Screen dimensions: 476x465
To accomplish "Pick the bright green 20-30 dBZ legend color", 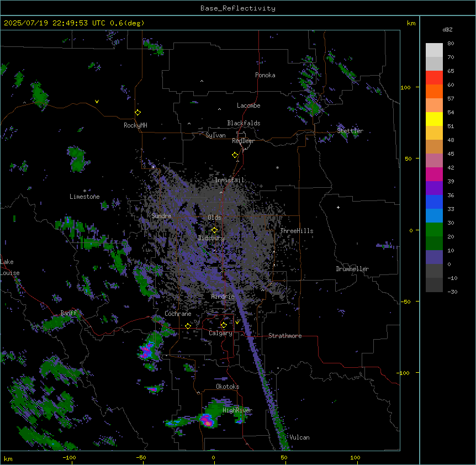I will coord(434,230).
